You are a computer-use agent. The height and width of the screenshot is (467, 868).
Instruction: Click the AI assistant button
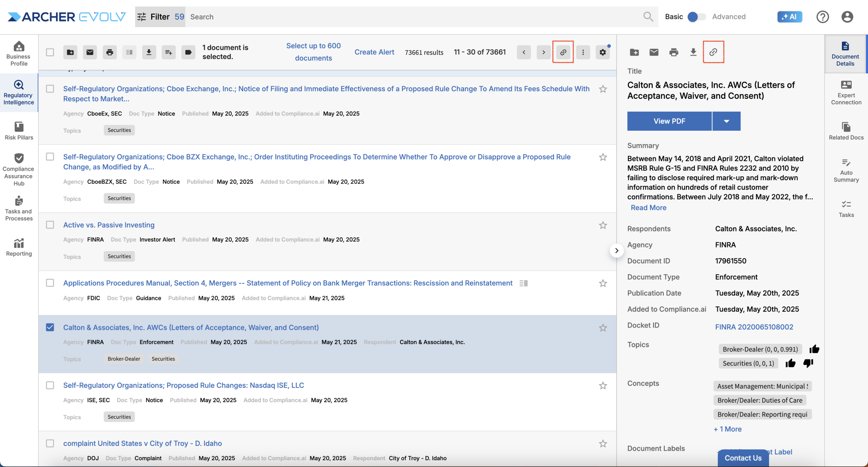[790, 17]
